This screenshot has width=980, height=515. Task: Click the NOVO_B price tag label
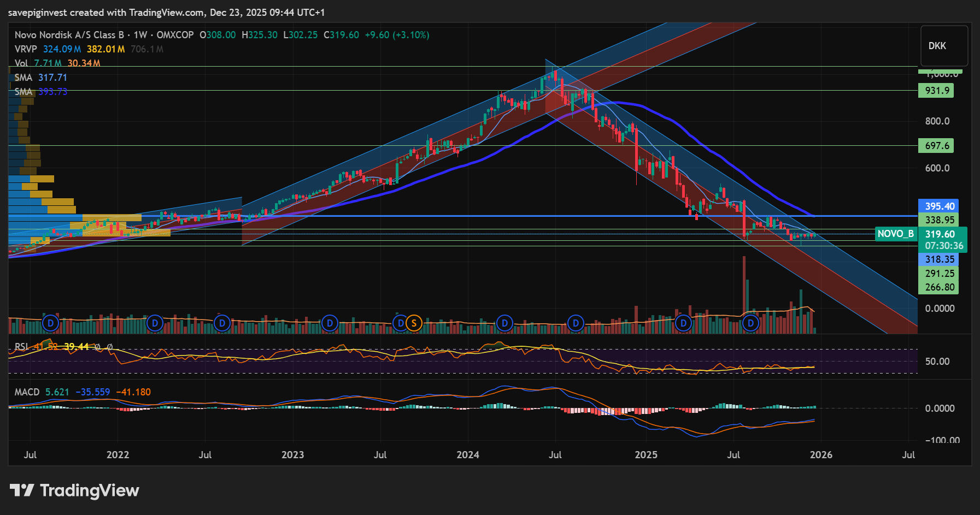pyautogui.click(x=895, y=234)
